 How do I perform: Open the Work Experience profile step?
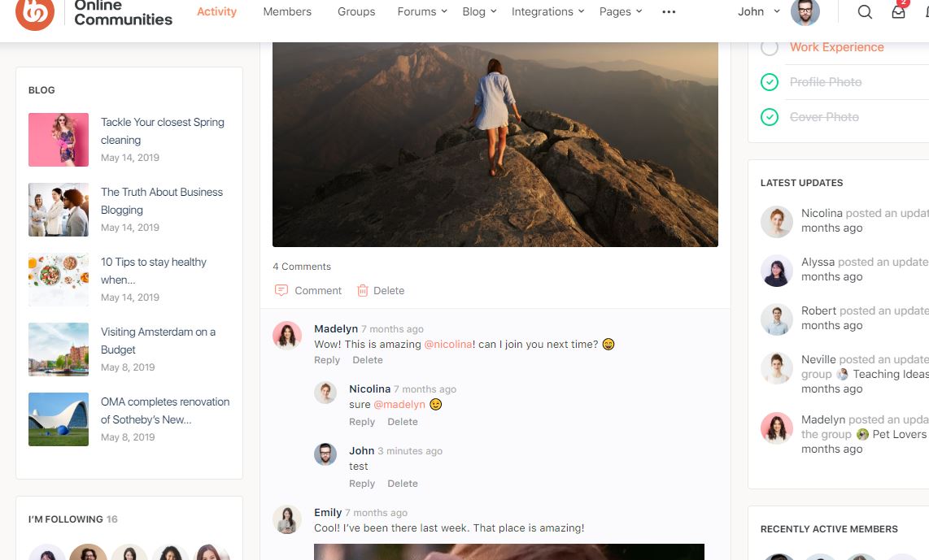836,47
